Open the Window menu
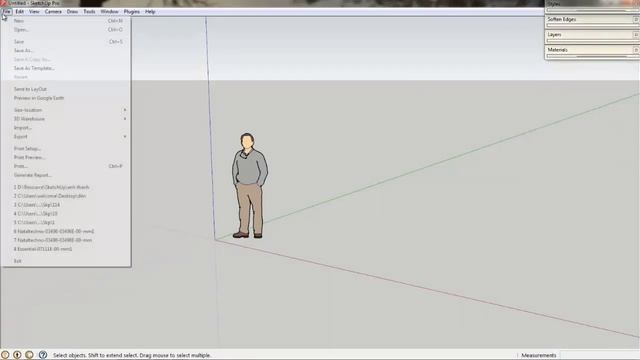This screenshot has width=640, height=360. point(109,12)
